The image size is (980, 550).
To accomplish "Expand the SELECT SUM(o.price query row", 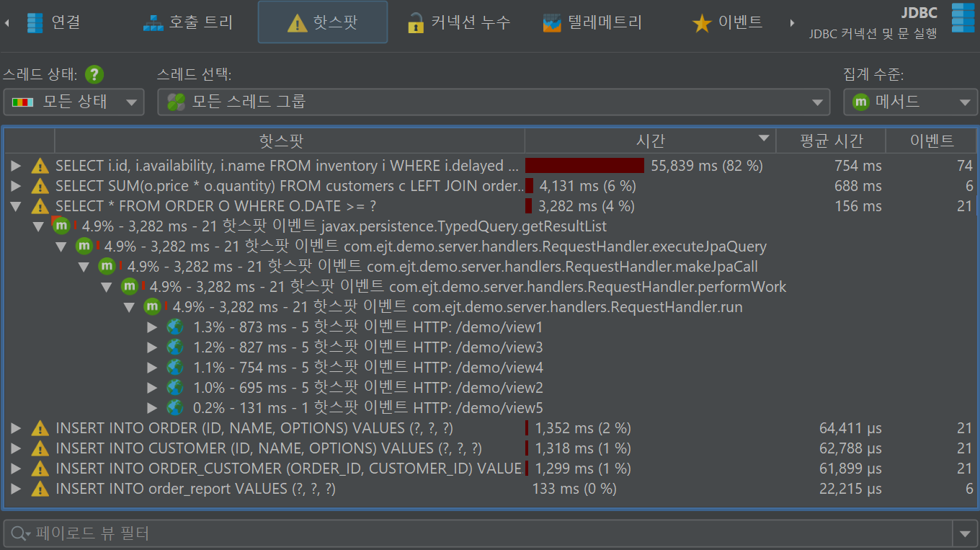I will pos(16,186).
